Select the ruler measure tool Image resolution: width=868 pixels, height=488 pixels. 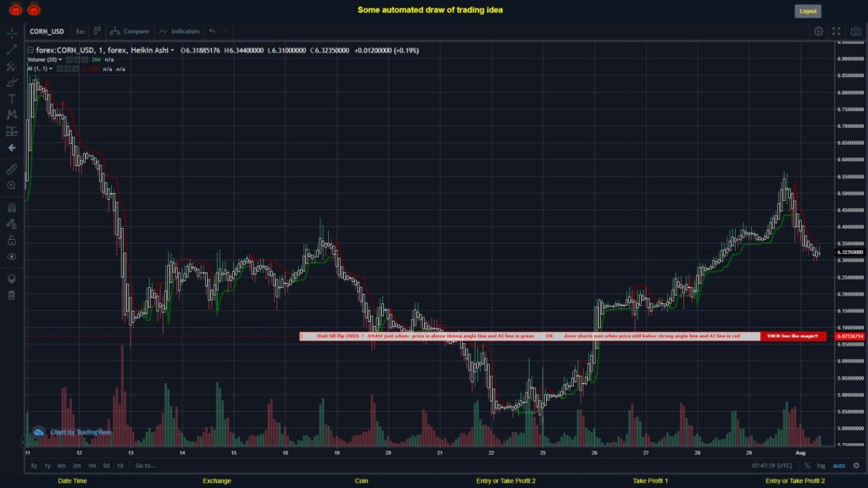tap(12, 169)
